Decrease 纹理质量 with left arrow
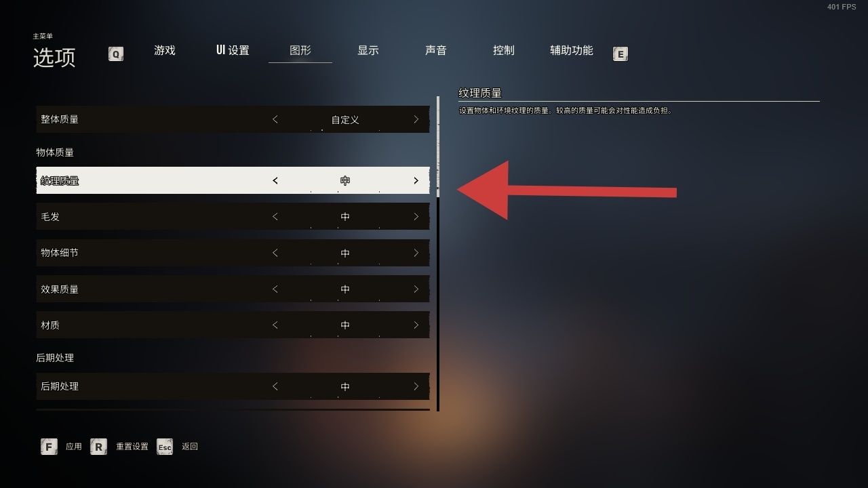Image resolution: width=868 pixels, height=488 pixels. click(x=275, y=181)
